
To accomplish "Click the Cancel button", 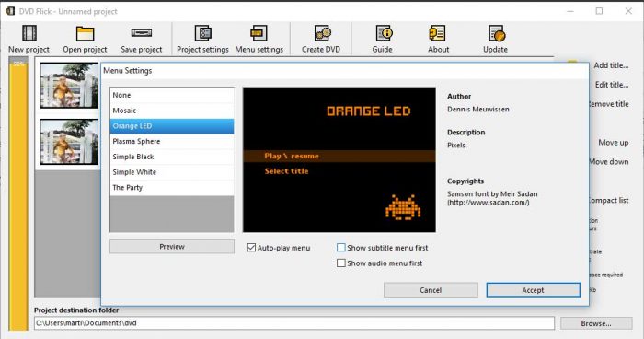I will [431, 290].
